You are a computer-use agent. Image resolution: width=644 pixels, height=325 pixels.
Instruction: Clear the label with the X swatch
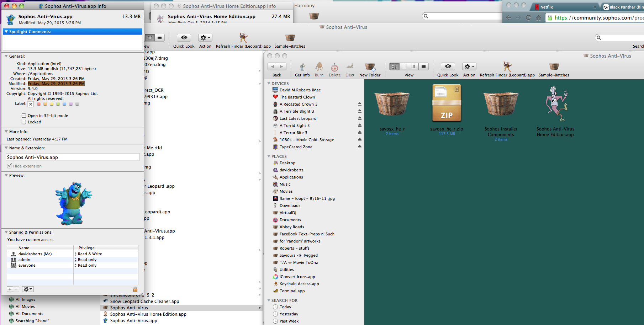pos(31,104)
